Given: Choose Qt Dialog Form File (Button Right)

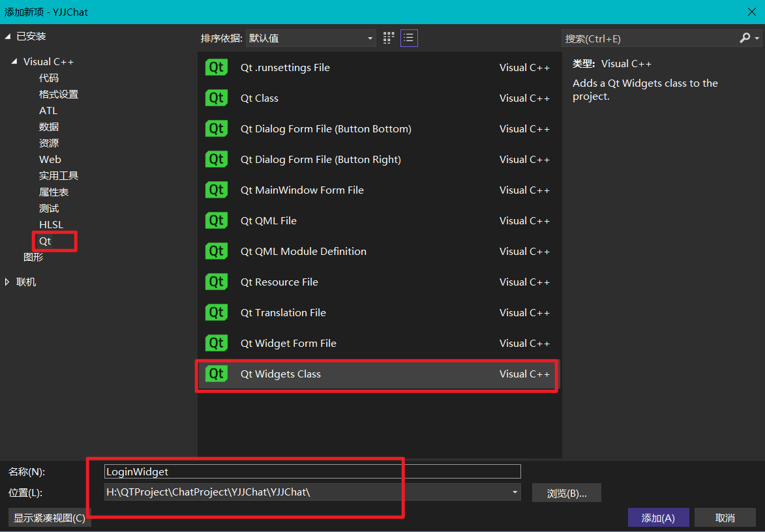Looking at the screenshot, I should pos(378,160).
